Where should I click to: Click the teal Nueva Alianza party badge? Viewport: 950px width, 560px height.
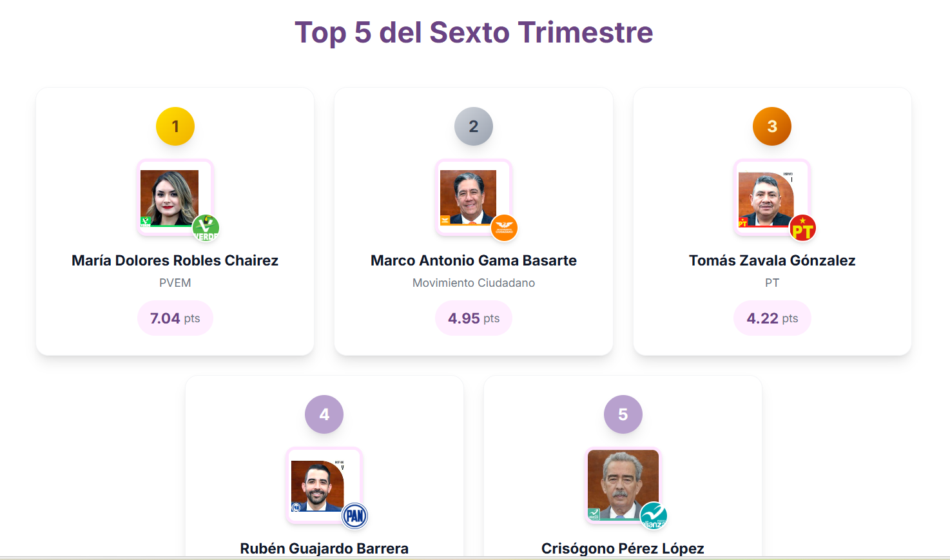[654, 516]
